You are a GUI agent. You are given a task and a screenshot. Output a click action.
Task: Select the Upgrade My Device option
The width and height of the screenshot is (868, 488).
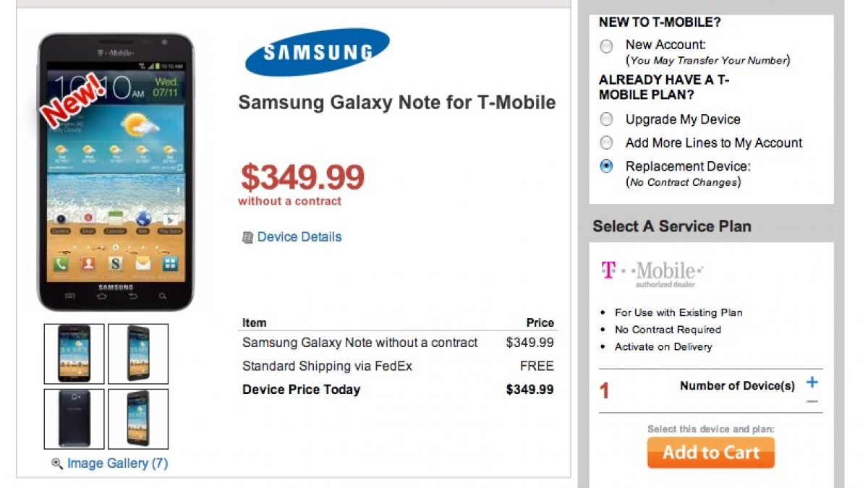pyautogui.click(x=607, y=119)
